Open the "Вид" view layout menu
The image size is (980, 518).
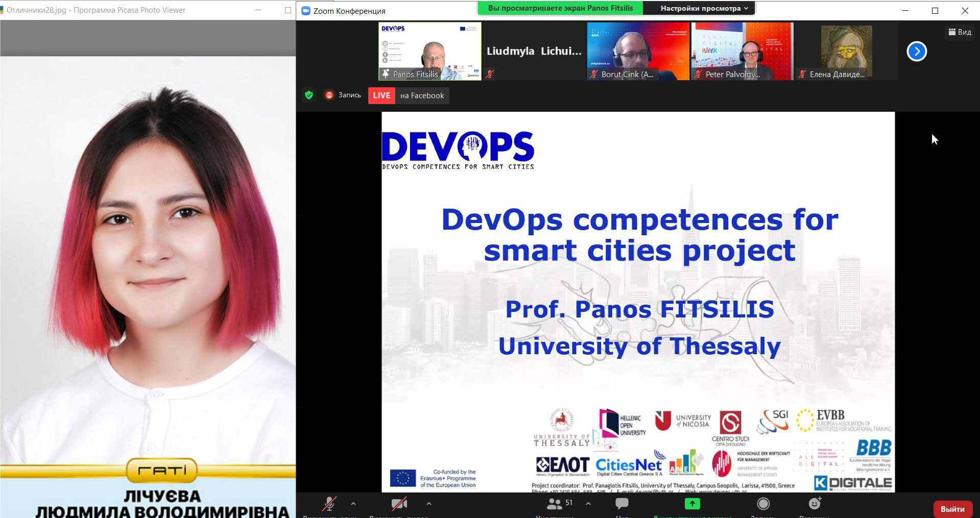pyautogui.click(x=960, y=32)
